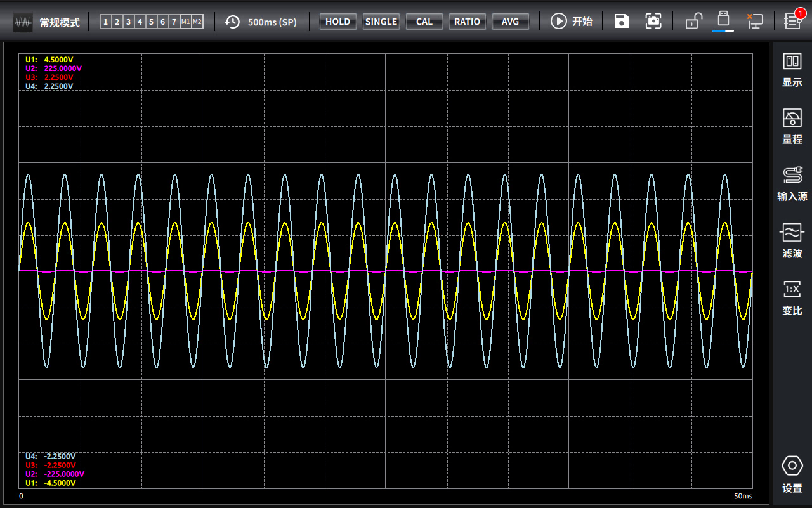
Task: Capture a screenshot with the camera icon
Action: [x=653, y=22]
